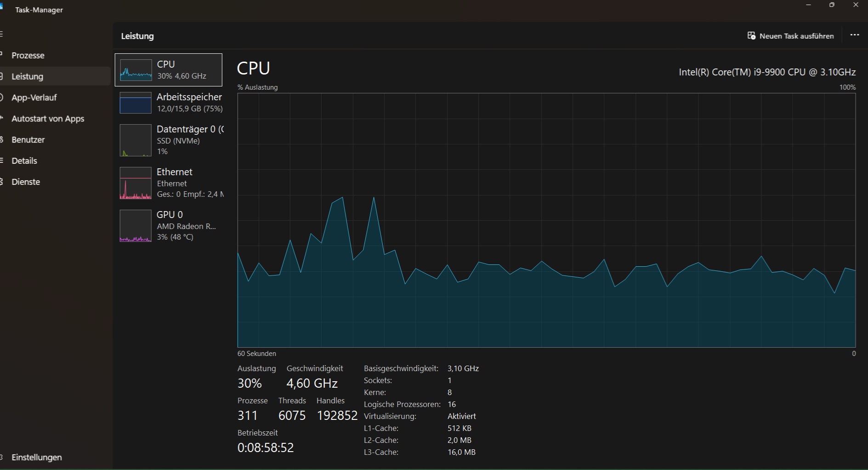Open the GPU 0 graph icon
The width and height of the screenshot is (868, 470).
point(136,226)
